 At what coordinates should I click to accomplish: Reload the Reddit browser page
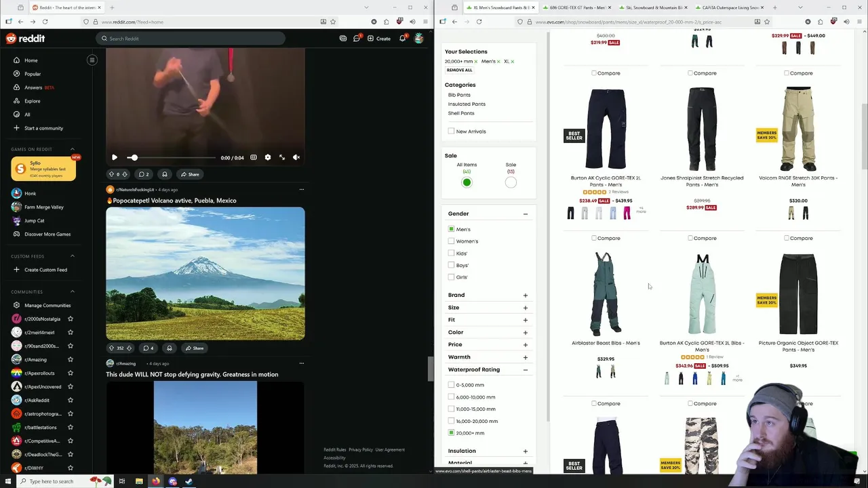click(x=45, y=22)
